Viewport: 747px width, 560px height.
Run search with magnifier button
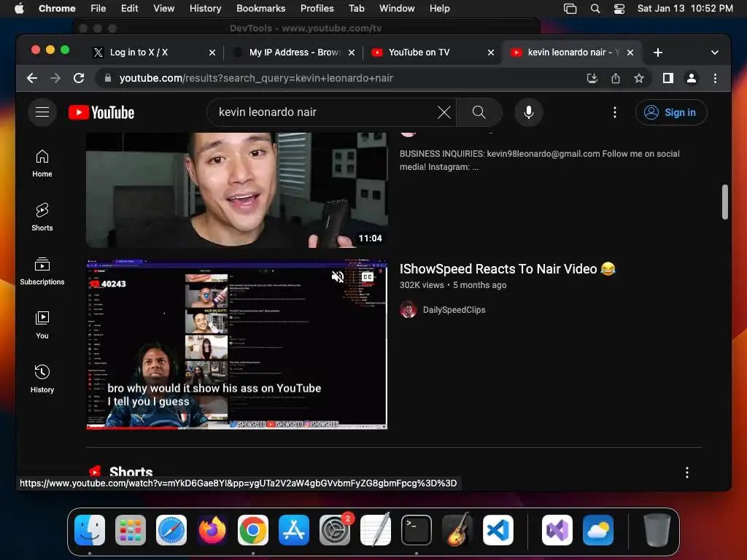click(x=479, y=112)
